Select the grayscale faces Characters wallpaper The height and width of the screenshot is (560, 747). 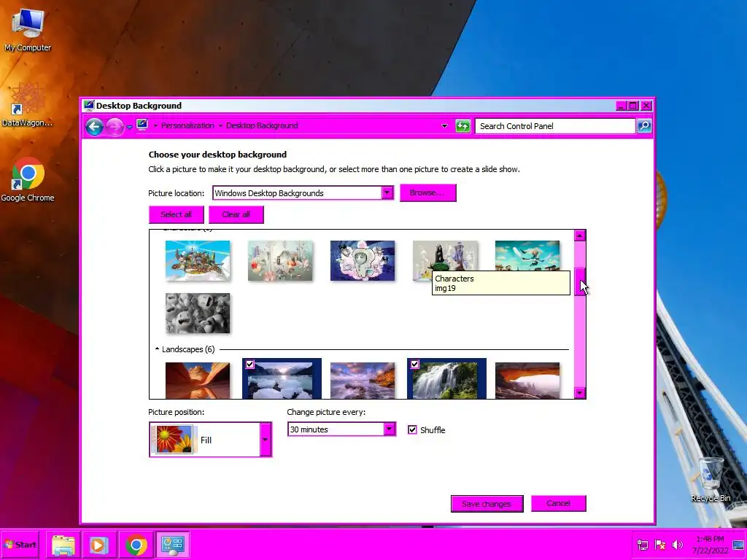198,314
